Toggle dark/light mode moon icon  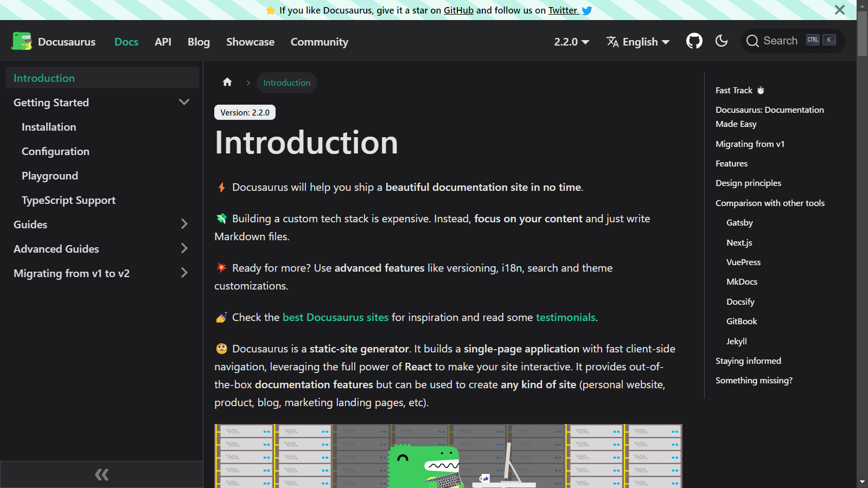click(x=721, y=41)
